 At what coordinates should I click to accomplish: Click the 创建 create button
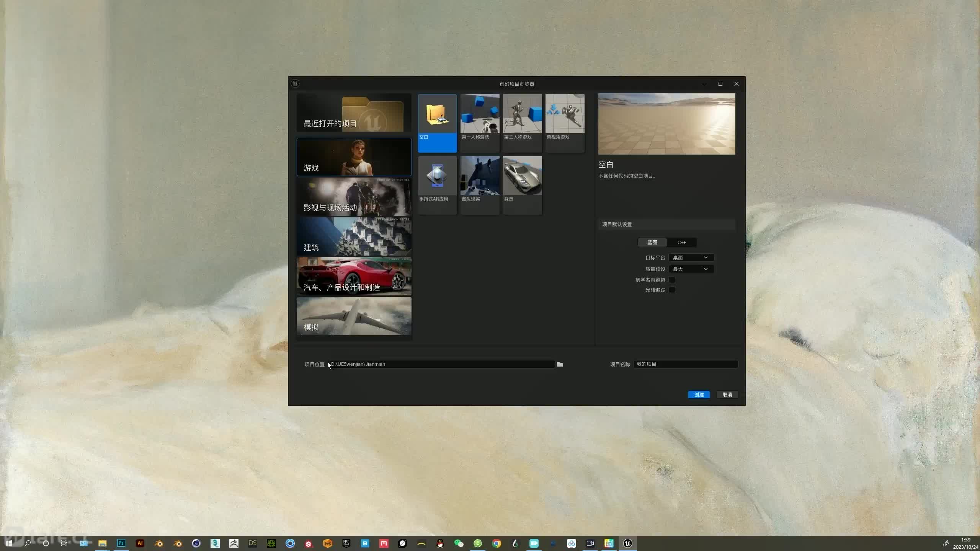699,395
